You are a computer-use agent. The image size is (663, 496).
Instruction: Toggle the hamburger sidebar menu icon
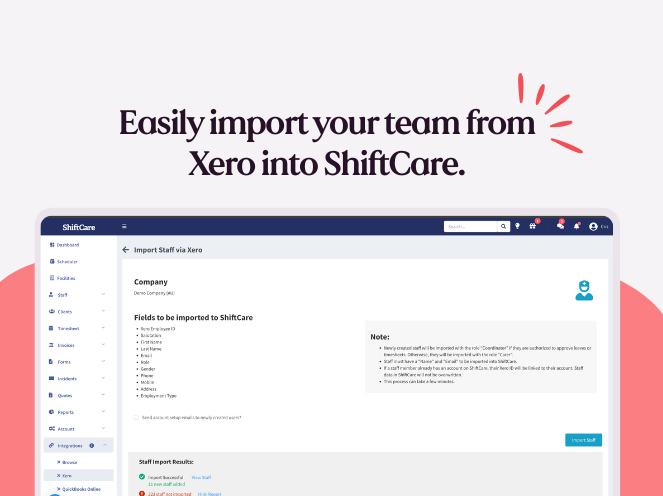[124, 226]
